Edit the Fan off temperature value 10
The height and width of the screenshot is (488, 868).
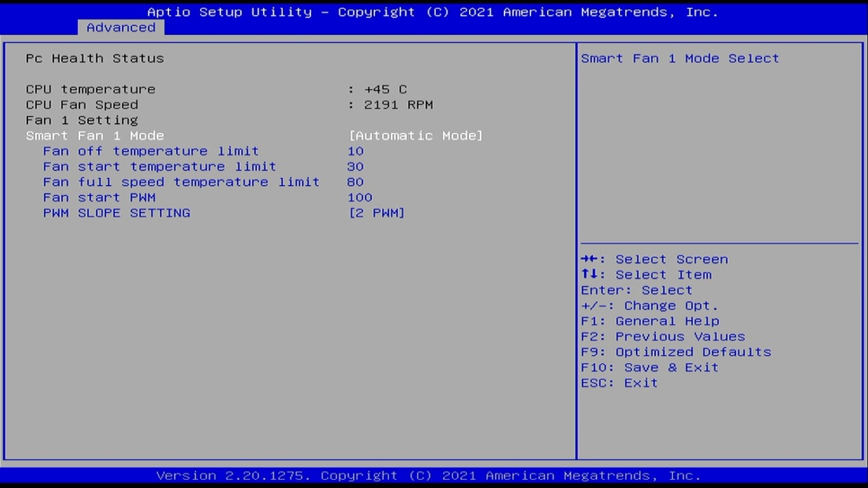point(355,151)
